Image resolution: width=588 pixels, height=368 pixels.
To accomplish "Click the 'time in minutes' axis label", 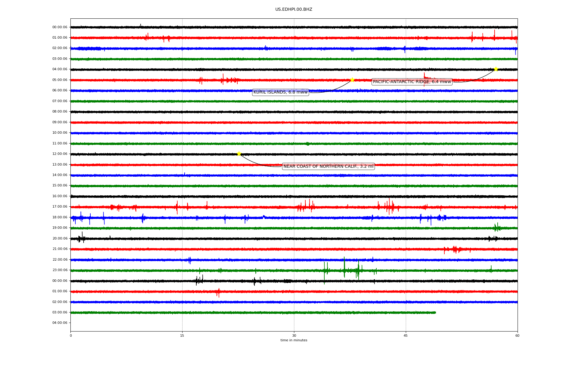I will [294, 340].
